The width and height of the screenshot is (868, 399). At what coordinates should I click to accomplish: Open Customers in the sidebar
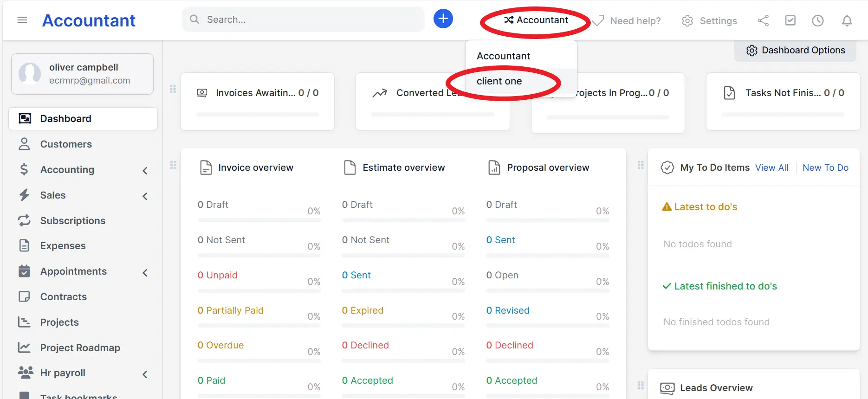[66, 144]
